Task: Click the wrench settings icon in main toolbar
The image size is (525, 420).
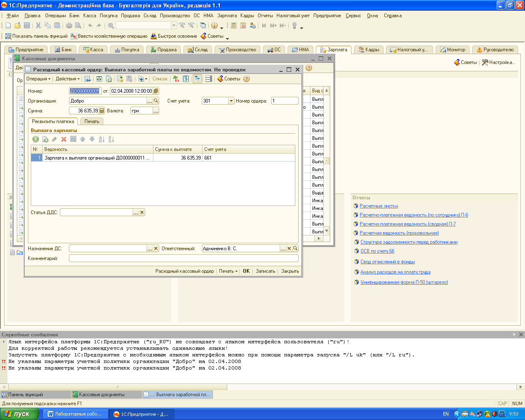Action: click(294, 25)
